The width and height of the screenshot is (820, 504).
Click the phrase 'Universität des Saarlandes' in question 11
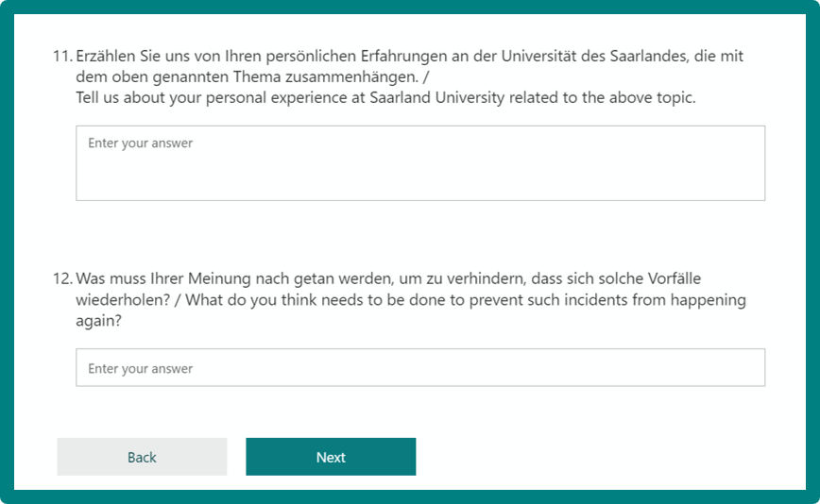(x=594, y=56)
